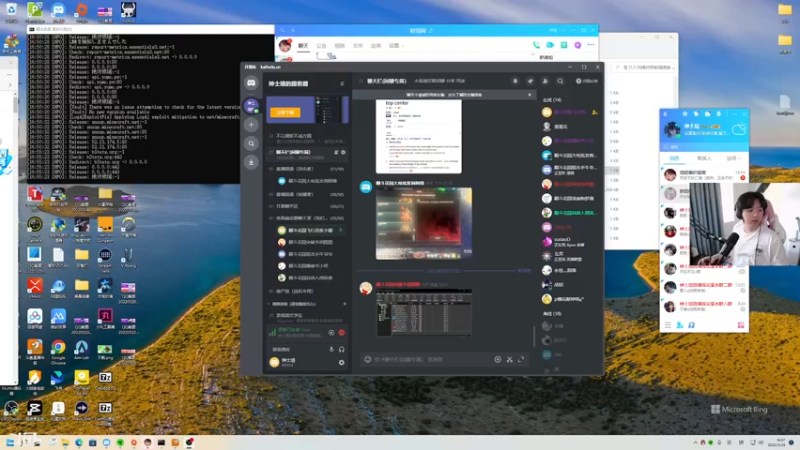Click plus attachment icon in message box

(497, 359)
